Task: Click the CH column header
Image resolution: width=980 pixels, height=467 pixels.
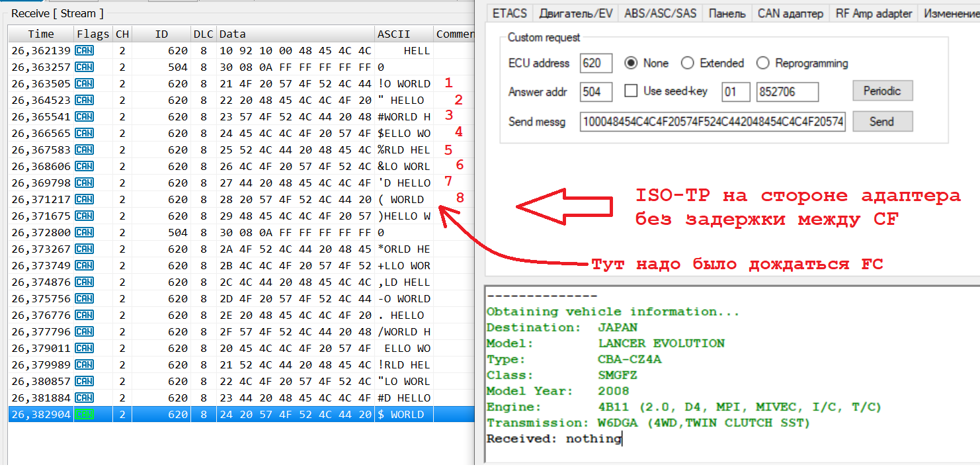Action: pyautogui.click(x=122, y=34)
